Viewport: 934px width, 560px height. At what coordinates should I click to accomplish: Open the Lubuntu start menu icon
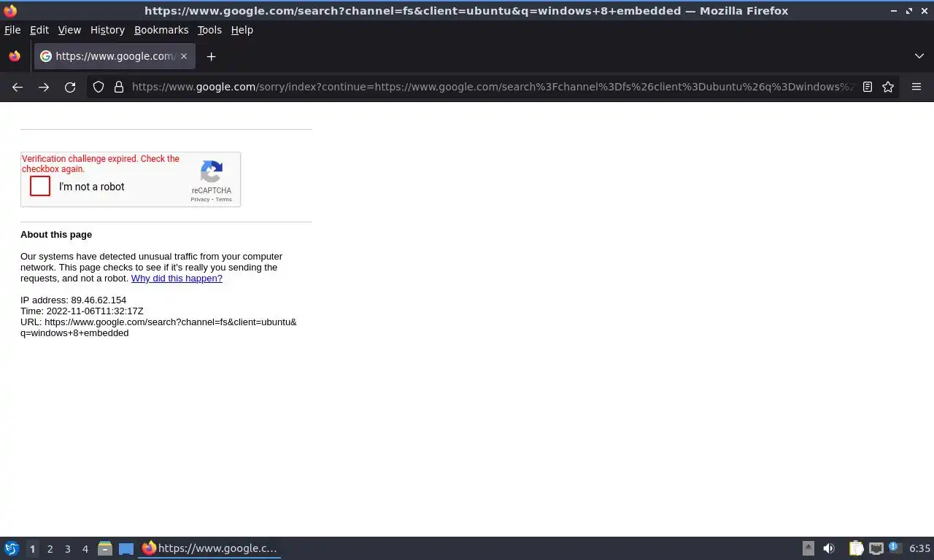click(12, 548)
